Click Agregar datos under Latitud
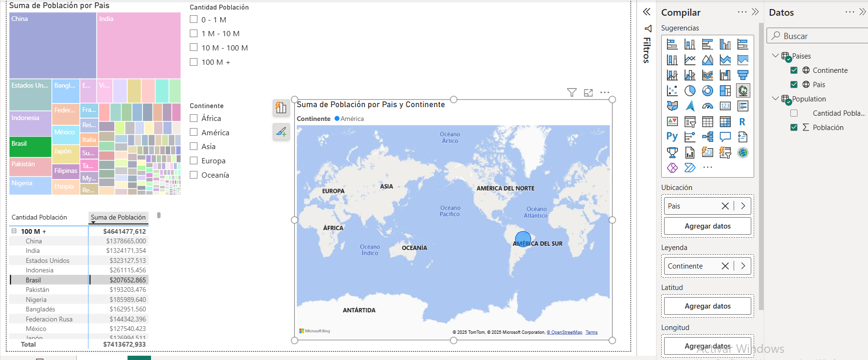This screenshot has width=868, height=360. 707,306
